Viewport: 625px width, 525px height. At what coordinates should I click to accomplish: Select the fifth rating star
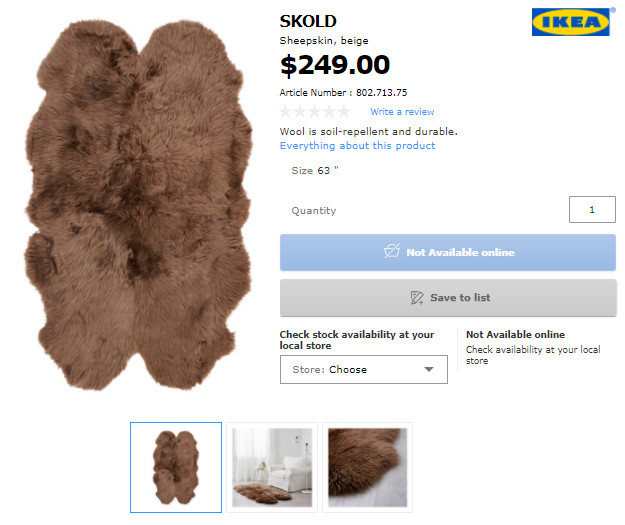click(344, 111)
